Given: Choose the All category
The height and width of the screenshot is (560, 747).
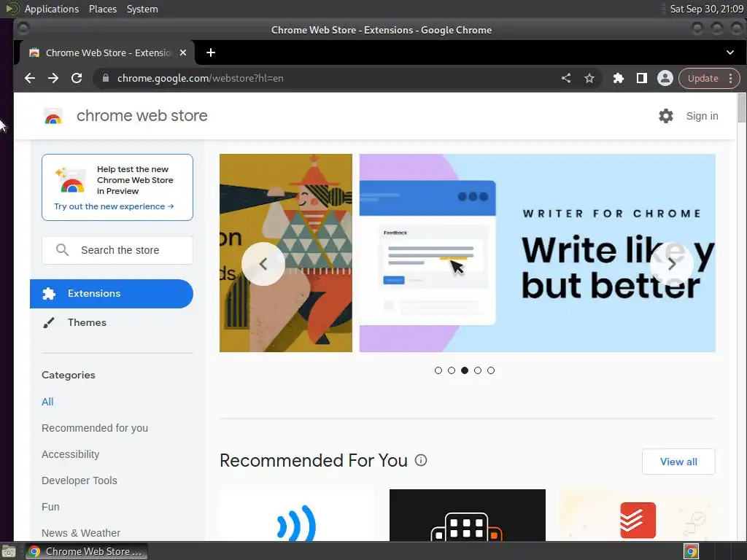Looking at the screenshot, I should pyautogui.click(x=47, y=402).
